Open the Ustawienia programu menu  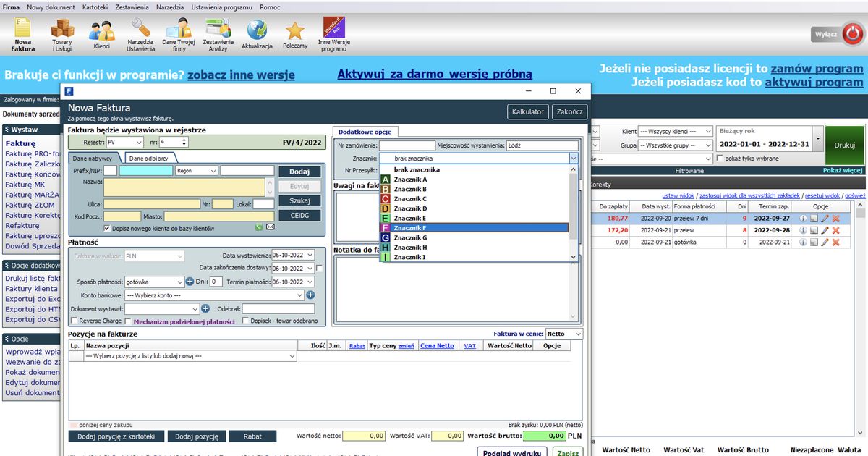point(222,7)
